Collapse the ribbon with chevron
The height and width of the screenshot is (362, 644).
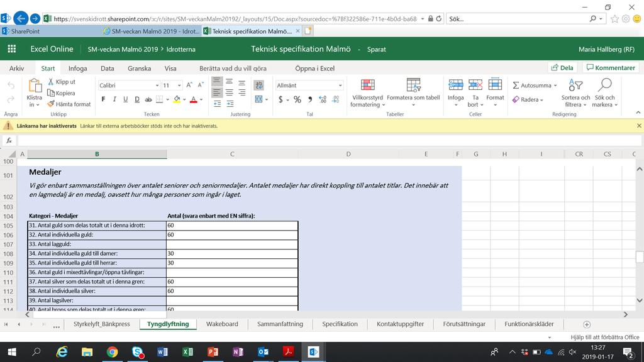coord(638,112)
